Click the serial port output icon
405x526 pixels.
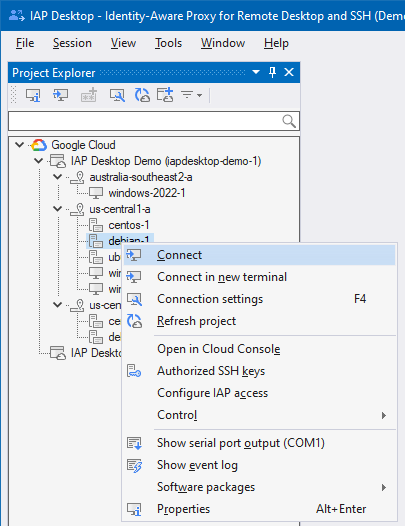[134, 443]
